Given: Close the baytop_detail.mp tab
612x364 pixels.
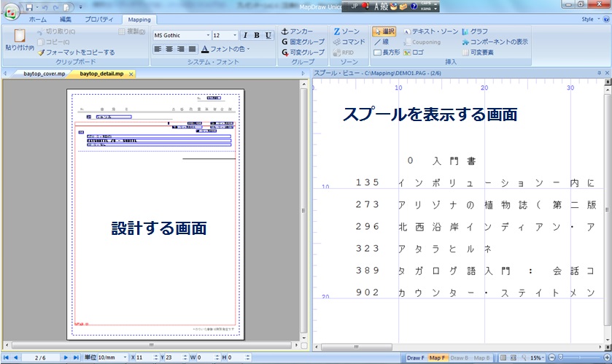Looking at the screenshot, I should point(131,74).
